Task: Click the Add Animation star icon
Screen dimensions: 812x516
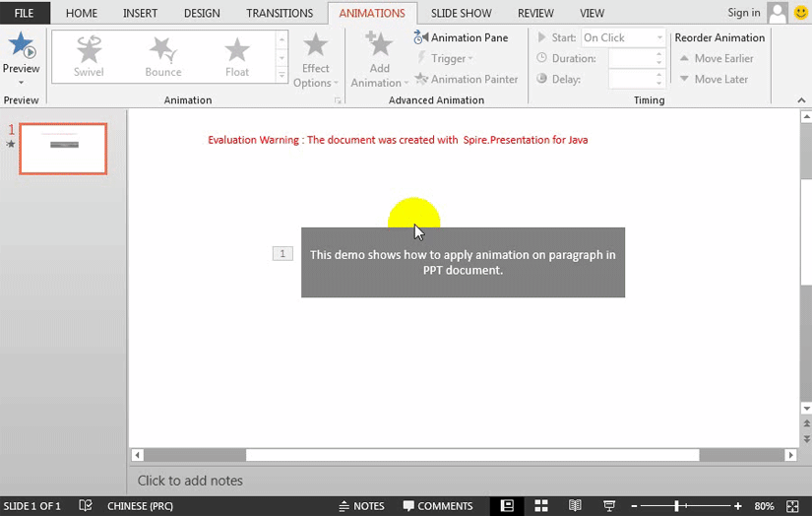Action: coord(379,44)
